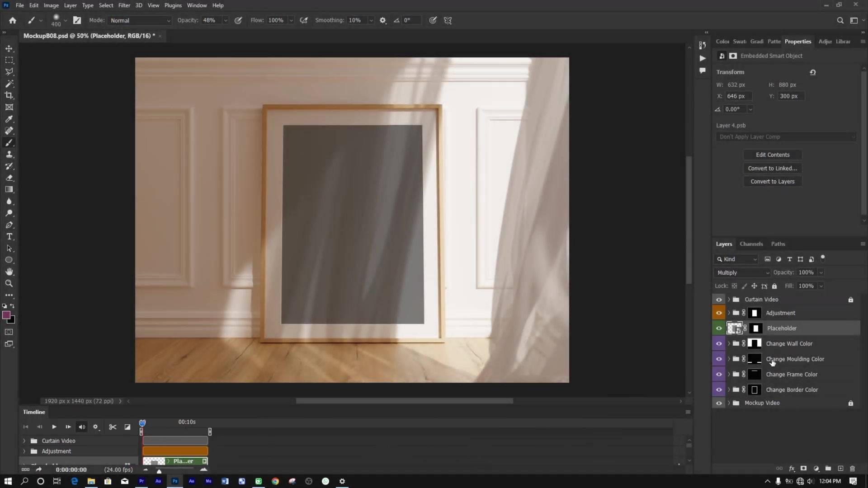Hide the Placeholder layer
The width and height of the screenshot is (868, 488).
point(719,328)
